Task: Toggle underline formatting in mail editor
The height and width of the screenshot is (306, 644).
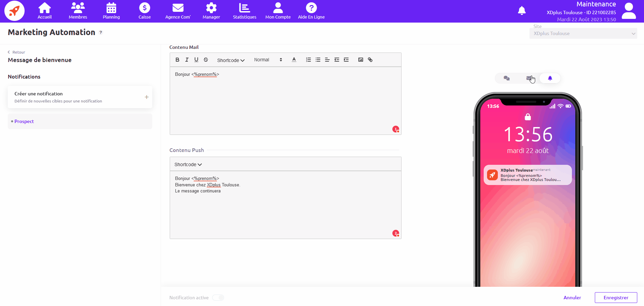Action: point(196,60)
